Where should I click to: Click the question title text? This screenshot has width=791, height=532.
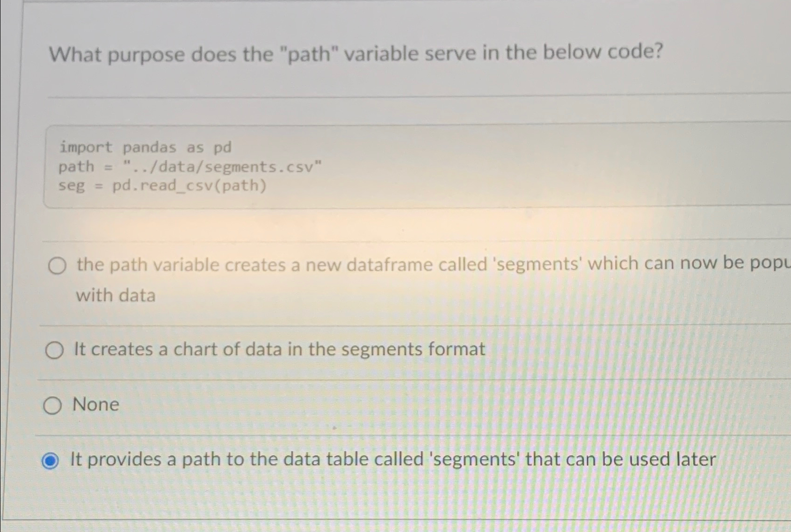[x=356, y=54]
